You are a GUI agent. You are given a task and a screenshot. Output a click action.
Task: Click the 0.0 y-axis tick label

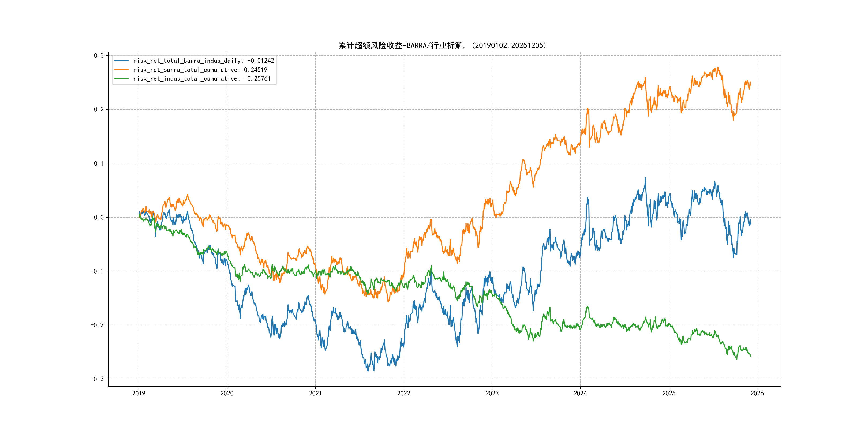click(99, 217)
